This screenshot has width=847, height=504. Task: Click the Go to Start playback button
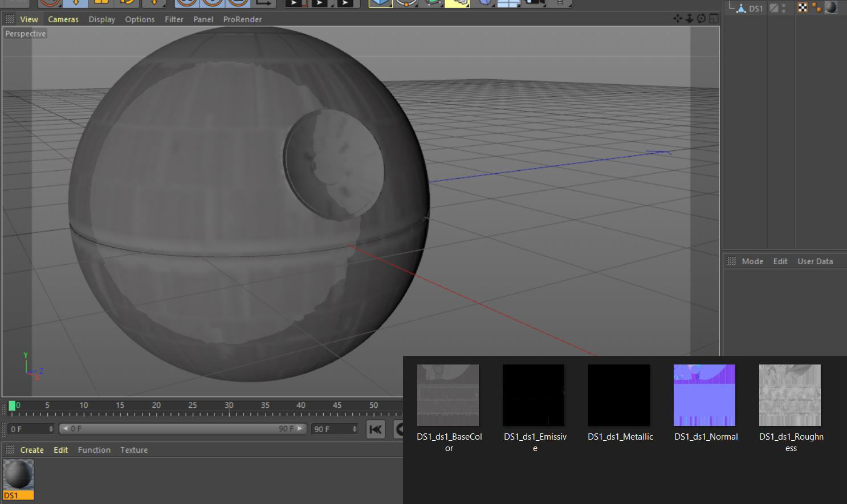click(x=376, y=429)
